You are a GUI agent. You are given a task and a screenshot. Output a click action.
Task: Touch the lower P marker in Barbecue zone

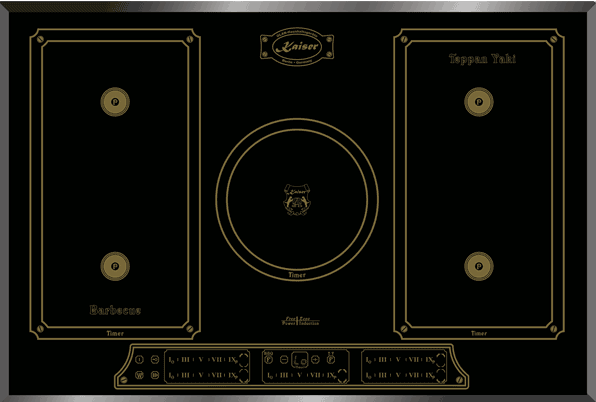click(x=115, y=266)
